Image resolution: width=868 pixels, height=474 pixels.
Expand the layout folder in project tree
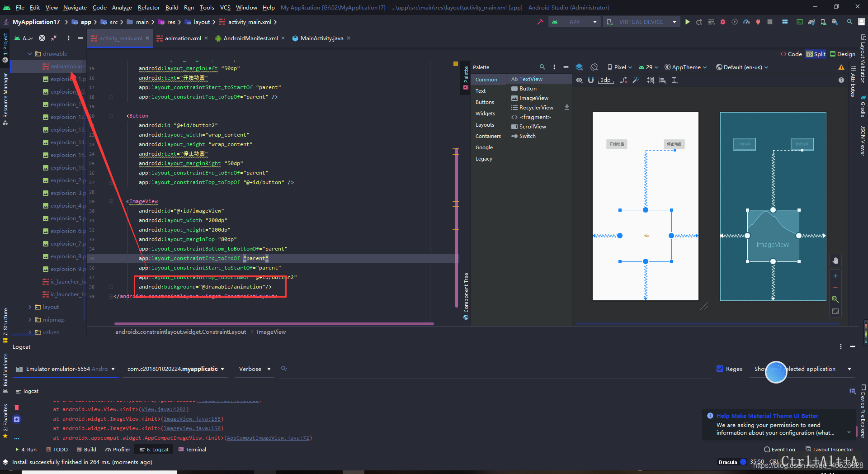[30, 307]
